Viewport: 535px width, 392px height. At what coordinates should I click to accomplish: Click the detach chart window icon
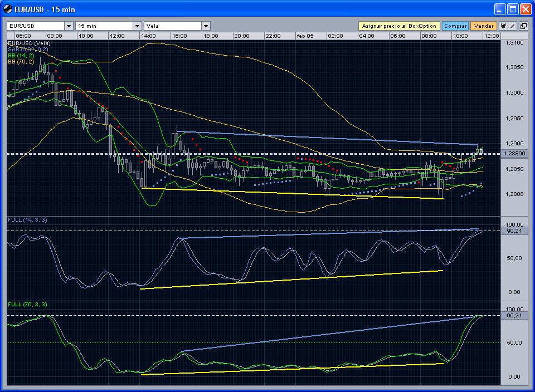(x=524, y=26)
